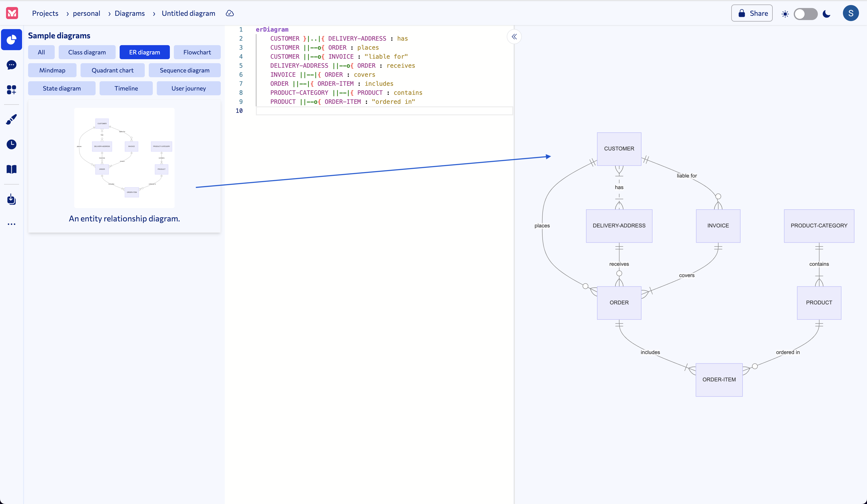Select the moon dark mode icon
Image resolution: width=867 pixels, height=504 pixels.
[826, 14]
